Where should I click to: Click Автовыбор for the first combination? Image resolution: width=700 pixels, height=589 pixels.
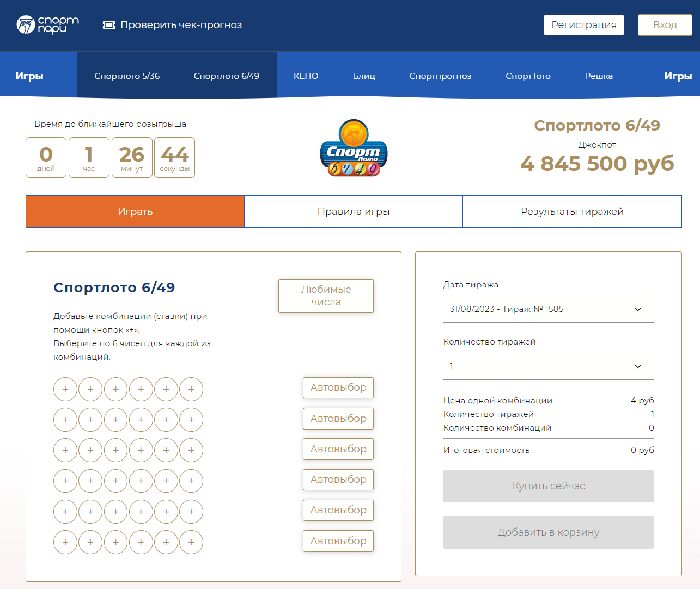point(338,388)
